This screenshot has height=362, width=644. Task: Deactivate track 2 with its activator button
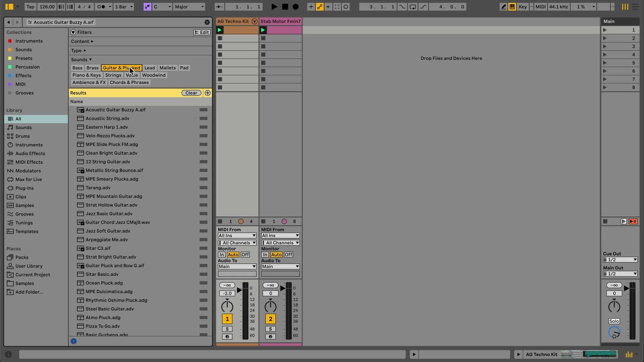click(270, 319)
